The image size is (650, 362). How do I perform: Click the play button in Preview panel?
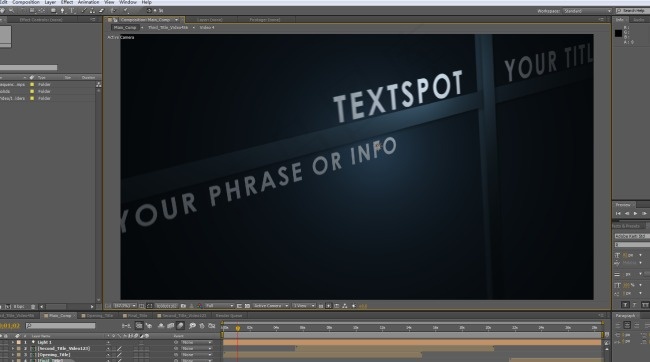pyautogui.click(x=635, y=213)
